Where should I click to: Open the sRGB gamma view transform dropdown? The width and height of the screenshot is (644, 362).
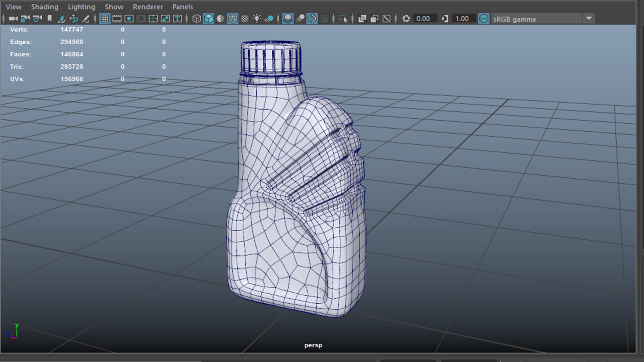pyautogui.click(x=543, y=19)
